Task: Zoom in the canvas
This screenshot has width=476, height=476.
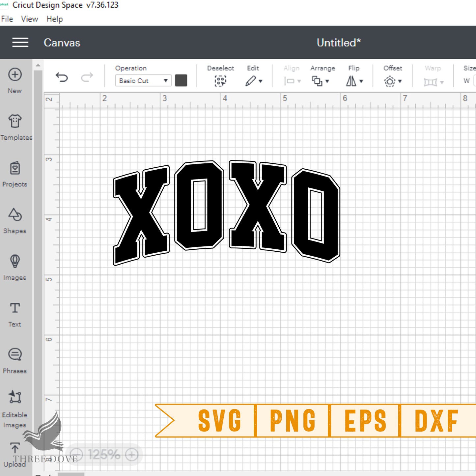Action: [x=132, y=455]
